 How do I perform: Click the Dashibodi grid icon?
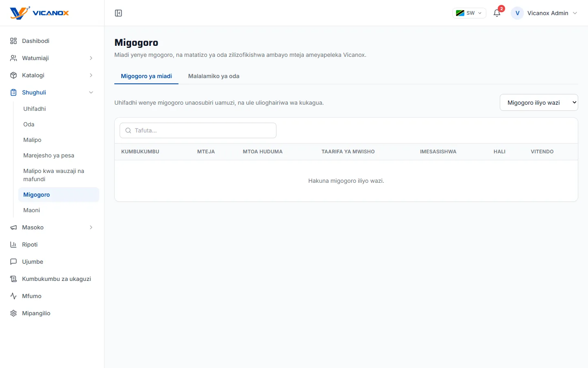[x=13, y=41]
